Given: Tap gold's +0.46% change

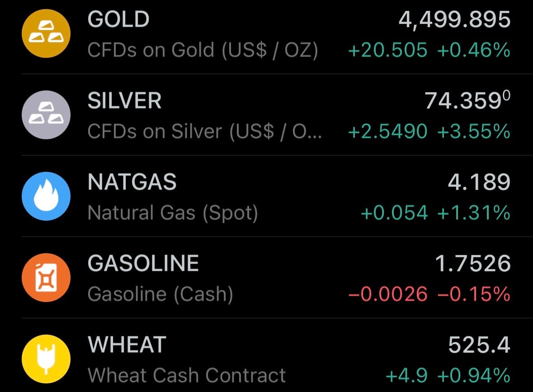Looking at the screenshot, I should click(474, 50).
